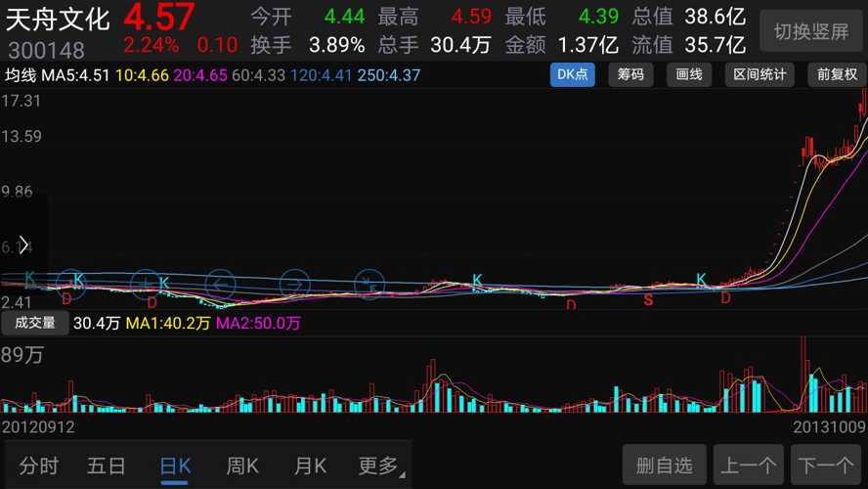Click the 250:4.37 moving average label
This screenshot has width=868, height=489.
[389, 75]
